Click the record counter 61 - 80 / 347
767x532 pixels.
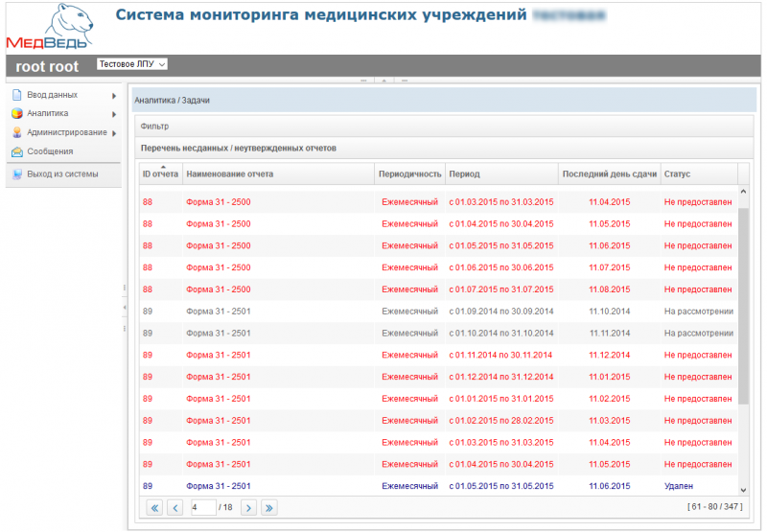pos(715,506)
